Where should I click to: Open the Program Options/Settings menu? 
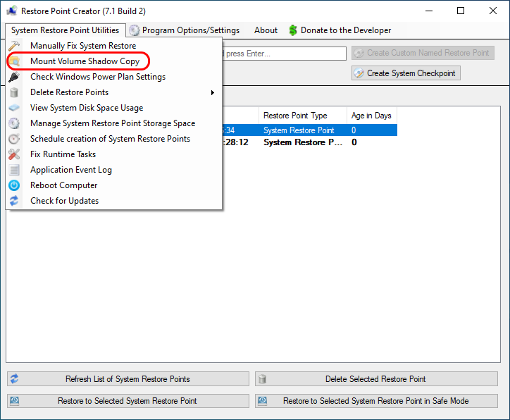click(x=185, y=30)
